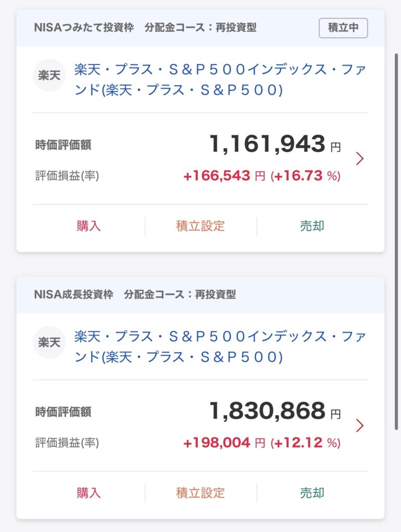This screenshot has height=532, width=401.
Task: Tap 積立設定 in the Tsumitate card
Action: pos(200,226)
